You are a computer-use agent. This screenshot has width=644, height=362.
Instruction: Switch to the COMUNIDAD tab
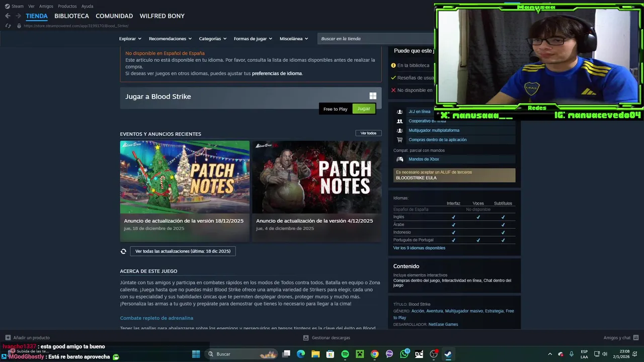pyautogui.click(x=114, y=16)
